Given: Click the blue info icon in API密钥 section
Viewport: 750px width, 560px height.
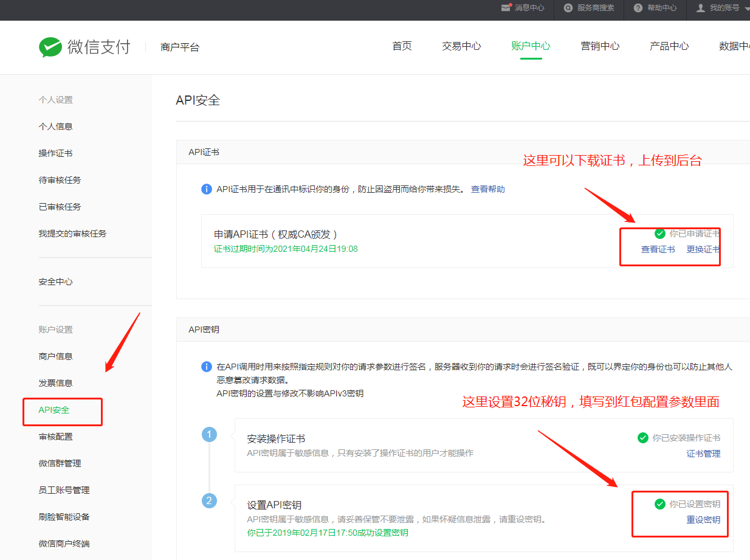Looking at the screenshot, I should [207, 367].
